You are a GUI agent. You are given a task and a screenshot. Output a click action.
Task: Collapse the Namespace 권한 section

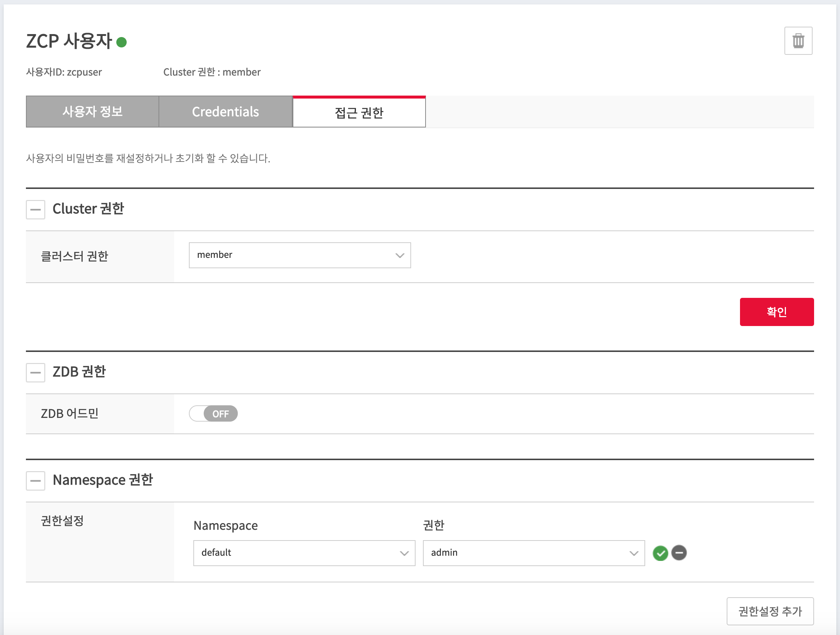(x=36, y=481)
